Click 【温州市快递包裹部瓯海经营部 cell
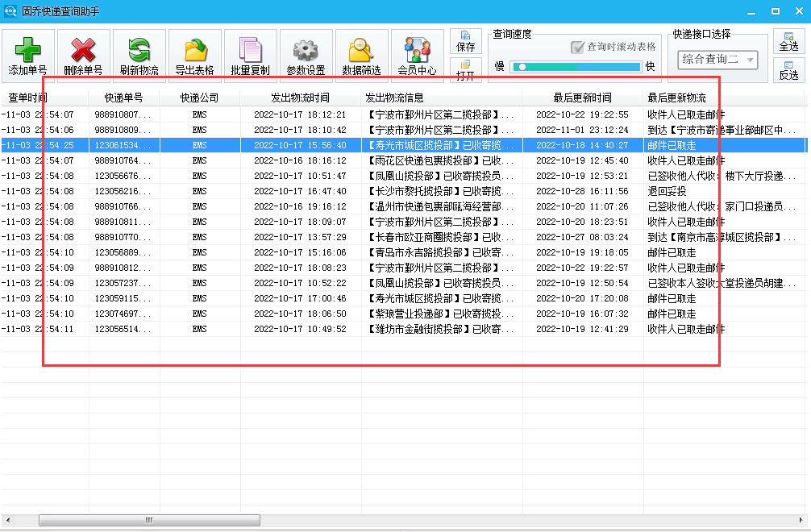The width and height of the screenshot is (811, 532). coord(440,206)
